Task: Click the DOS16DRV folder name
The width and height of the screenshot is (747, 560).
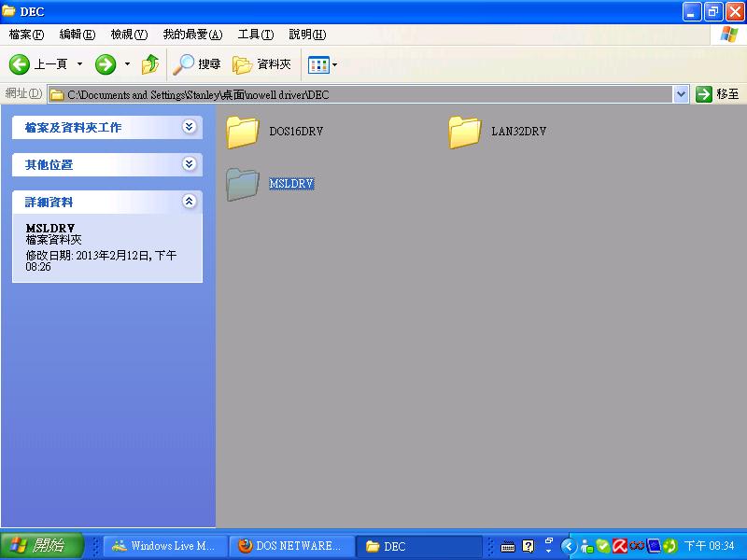Action: click(296, 132)
